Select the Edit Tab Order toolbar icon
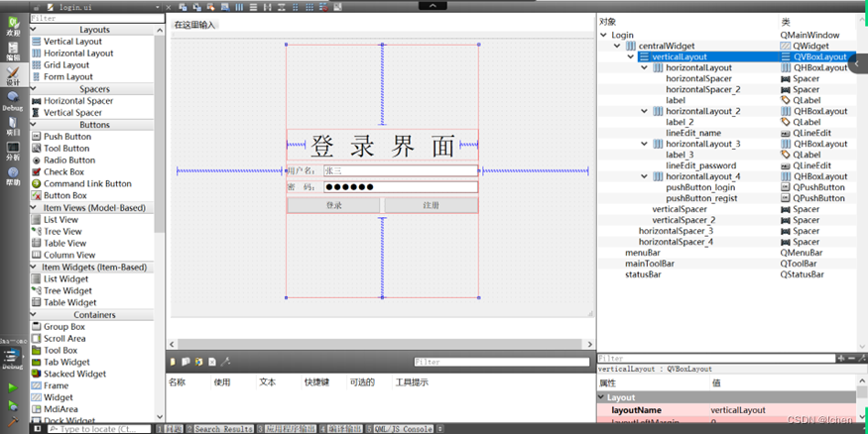Image resolution: width=868 pixels, height=434 pixels. (x=225, y=7)
